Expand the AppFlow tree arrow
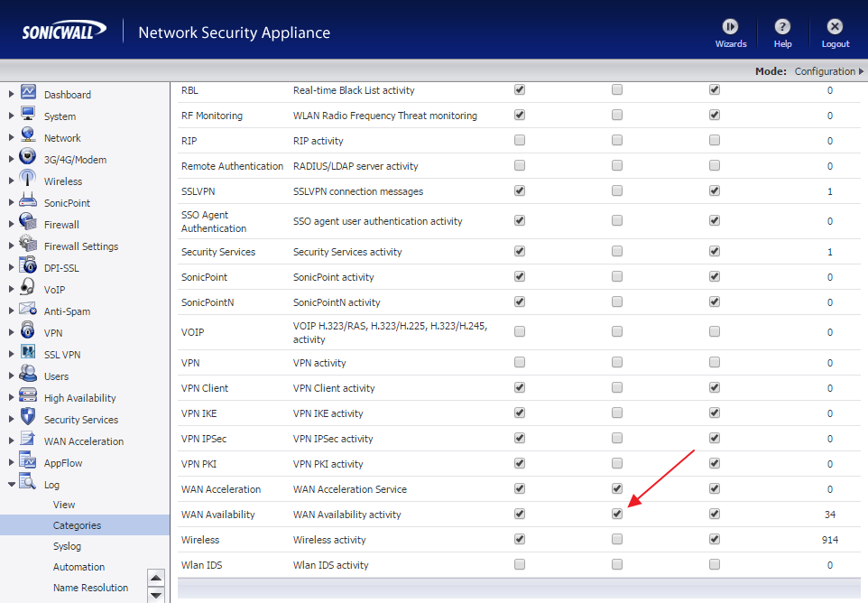 [11, 462]
